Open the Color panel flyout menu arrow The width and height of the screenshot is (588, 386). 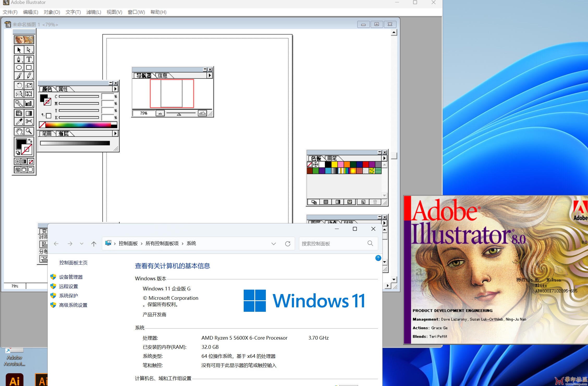(x=115, y=89)
